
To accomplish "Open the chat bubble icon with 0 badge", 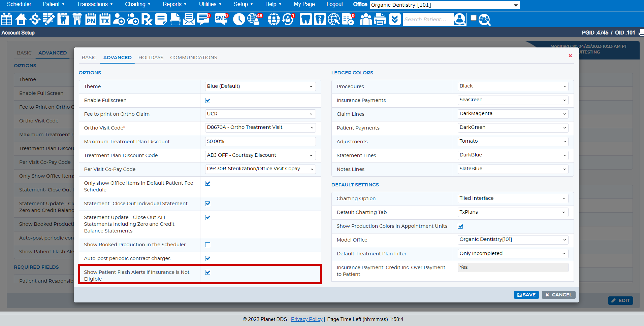I will [x=203, y=19].
